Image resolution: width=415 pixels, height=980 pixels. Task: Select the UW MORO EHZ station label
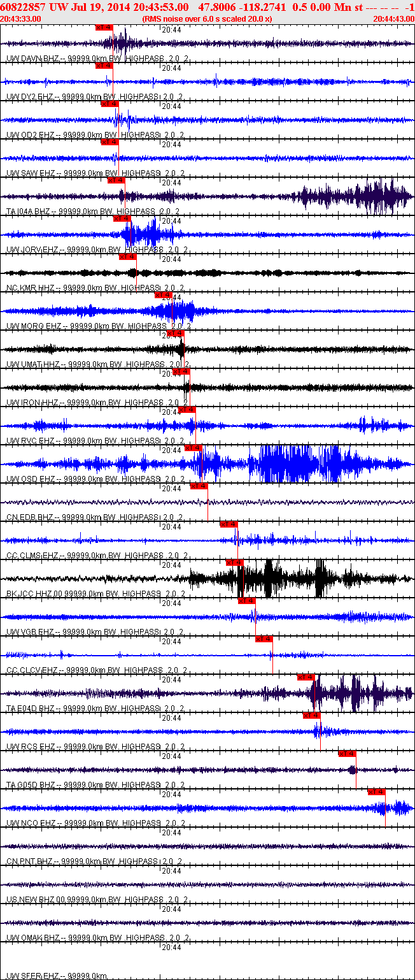(x=34, y=326)
